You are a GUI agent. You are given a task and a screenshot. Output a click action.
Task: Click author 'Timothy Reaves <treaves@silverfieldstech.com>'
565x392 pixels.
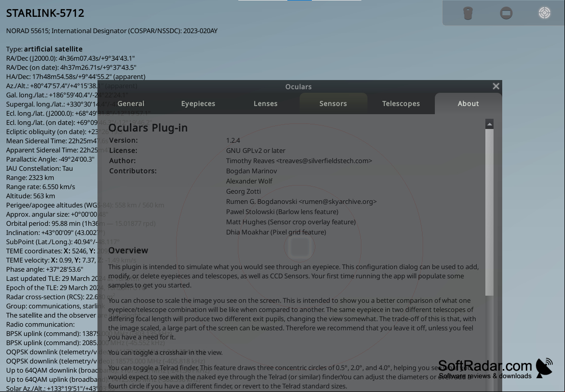click(299, 161)
